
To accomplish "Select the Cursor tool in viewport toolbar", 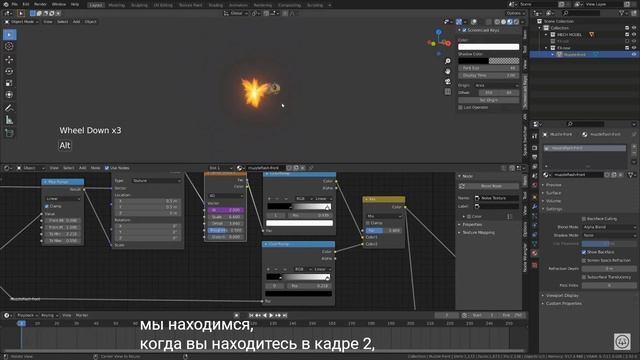I will coord(9,47).
